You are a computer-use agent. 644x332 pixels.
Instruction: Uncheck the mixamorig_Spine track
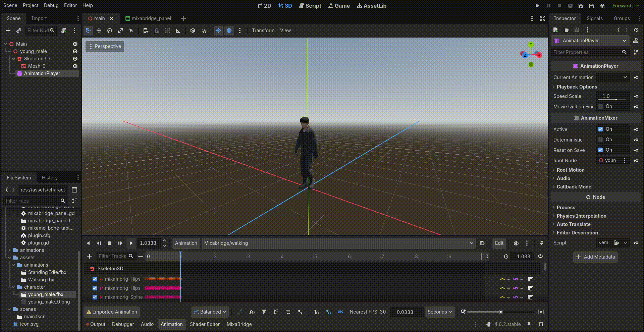pyautogui.click(x=95, y=297)
